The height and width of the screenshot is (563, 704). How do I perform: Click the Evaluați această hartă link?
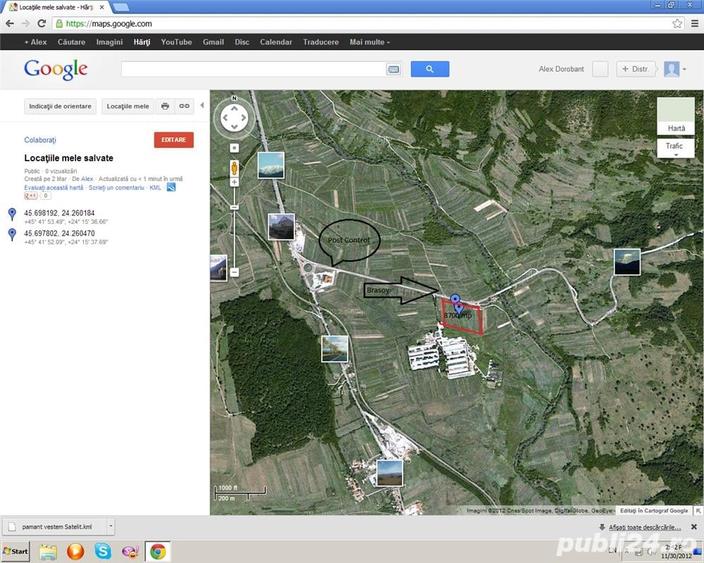point(54,187)
